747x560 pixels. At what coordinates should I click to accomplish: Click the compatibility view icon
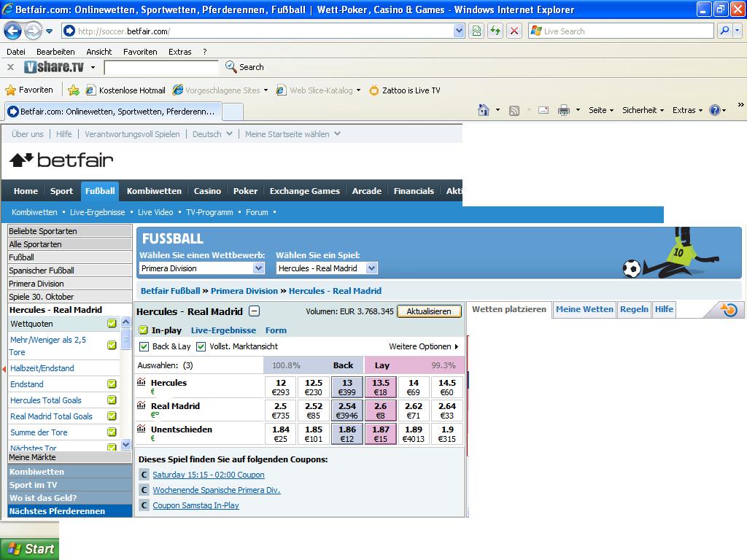pos(476,31)
